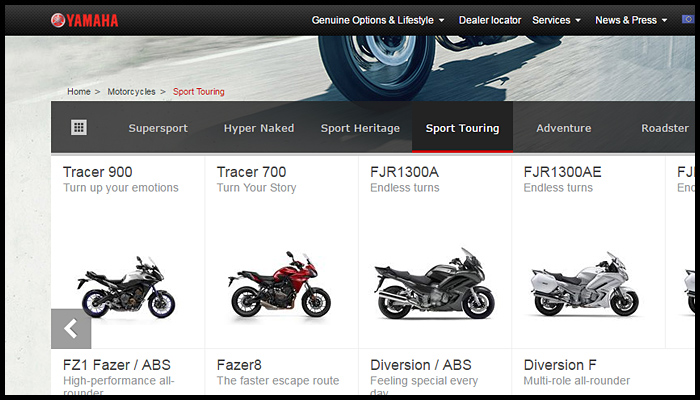This screenshot has height=400, width=700.
Task: Switch to the Sport Heritage tab
Action: 360,128
